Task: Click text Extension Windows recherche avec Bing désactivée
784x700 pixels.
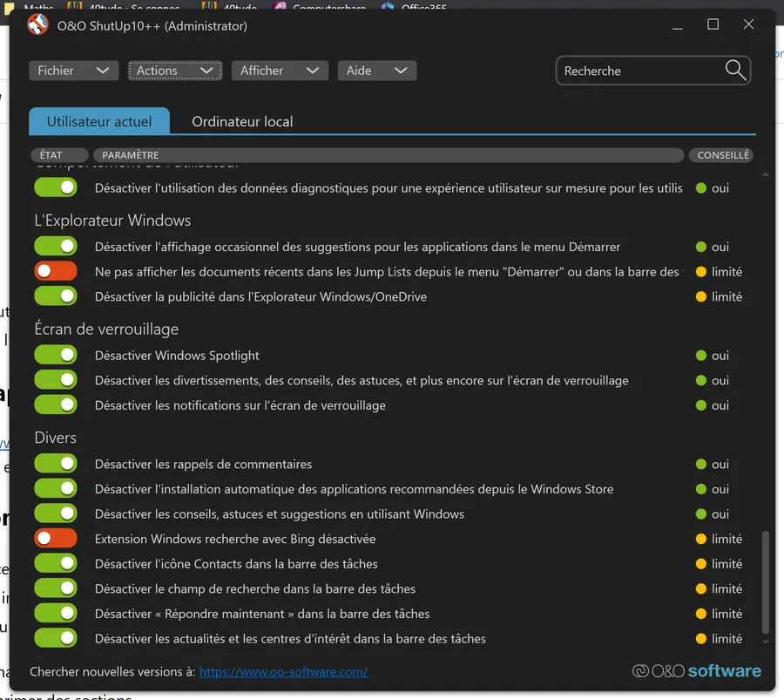Action: pyautogui.click(x=235, y=539)
